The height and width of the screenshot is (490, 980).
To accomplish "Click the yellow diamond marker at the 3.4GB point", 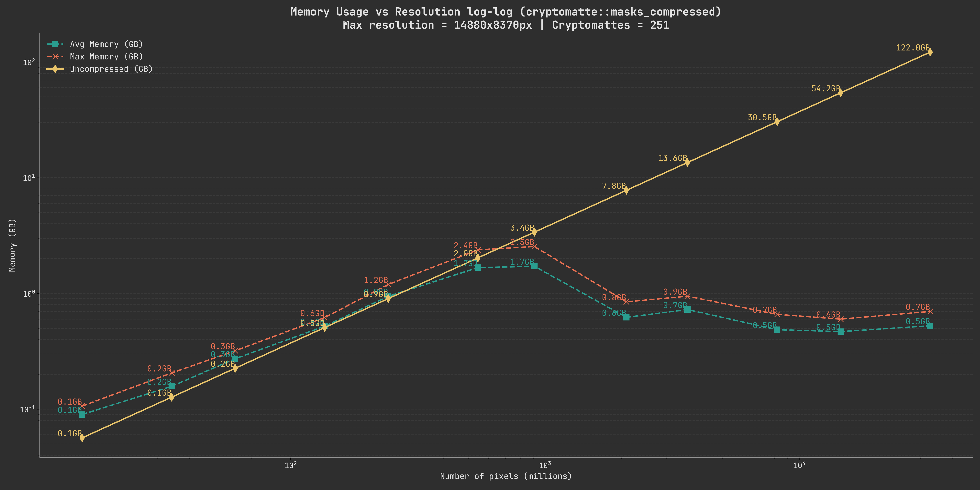I will tap(535, 232).
